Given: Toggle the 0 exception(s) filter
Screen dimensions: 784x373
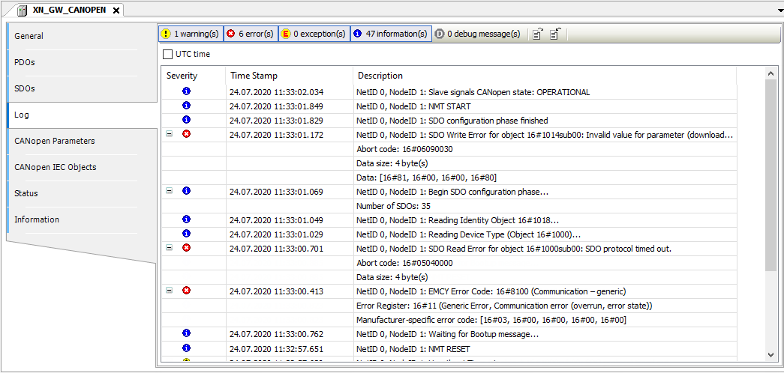Looking at the screenshot, I should pos(314,34).
